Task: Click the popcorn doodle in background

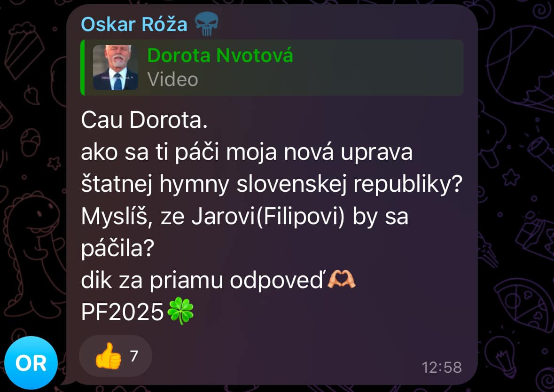Action: click(23, 49)
